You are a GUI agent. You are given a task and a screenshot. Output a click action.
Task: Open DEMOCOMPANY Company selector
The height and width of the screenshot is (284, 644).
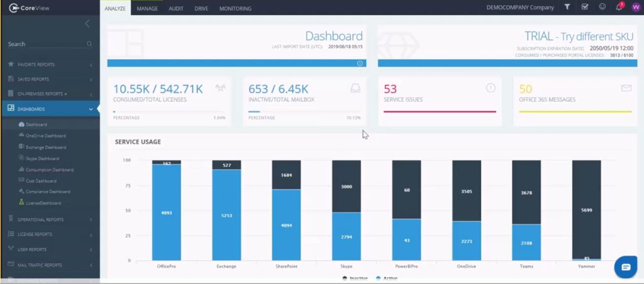tap(520, 8)
